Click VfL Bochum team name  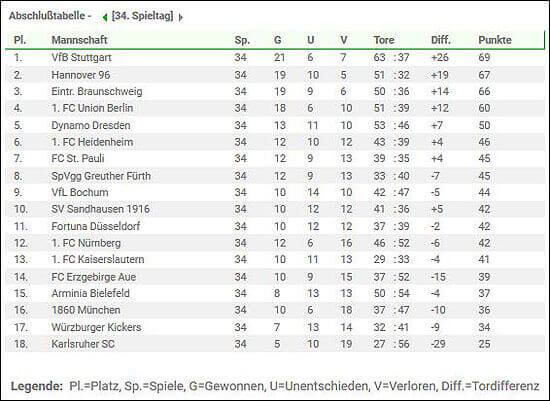pos(80,192)
